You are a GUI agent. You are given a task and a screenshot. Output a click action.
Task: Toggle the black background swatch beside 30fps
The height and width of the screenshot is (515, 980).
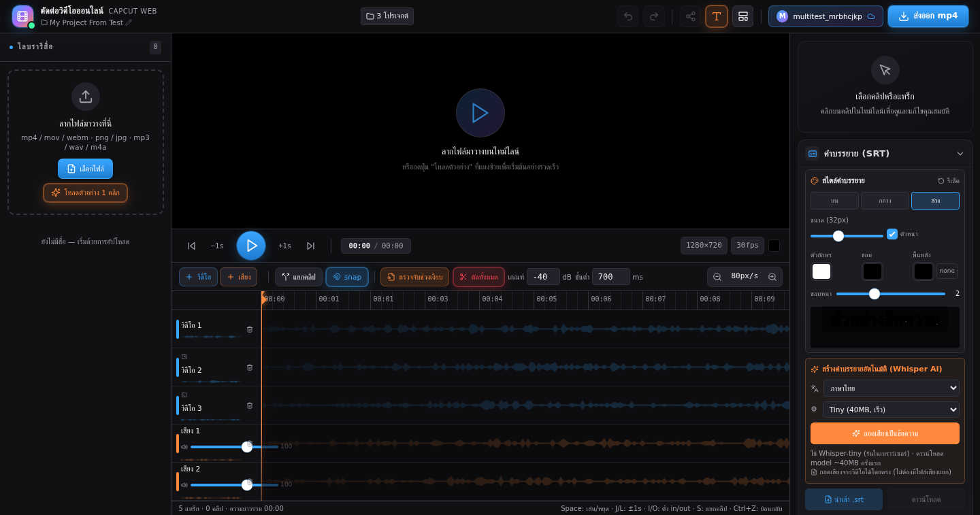coord(774,246)
